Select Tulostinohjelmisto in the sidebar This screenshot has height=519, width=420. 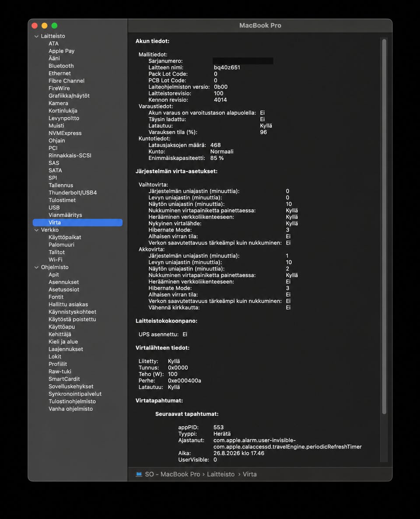coord(72,401)
